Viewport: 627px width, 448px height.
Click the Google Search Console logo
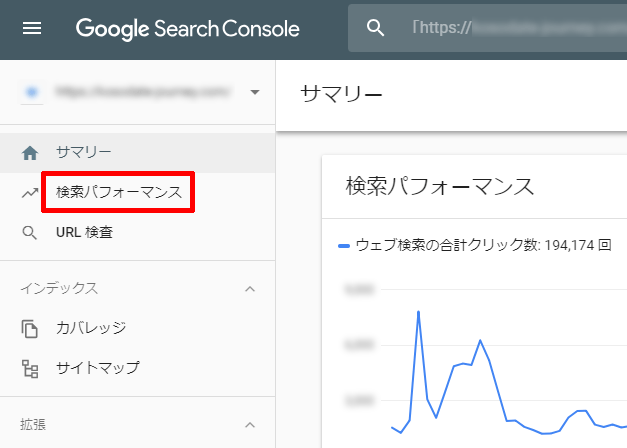(x=188, y=29)
